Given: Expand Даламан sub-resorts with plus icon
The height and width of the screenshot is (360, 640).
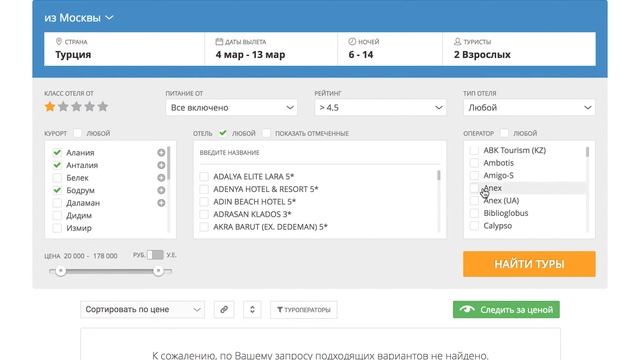Looking at the screenshot, I should click(161, 203).
